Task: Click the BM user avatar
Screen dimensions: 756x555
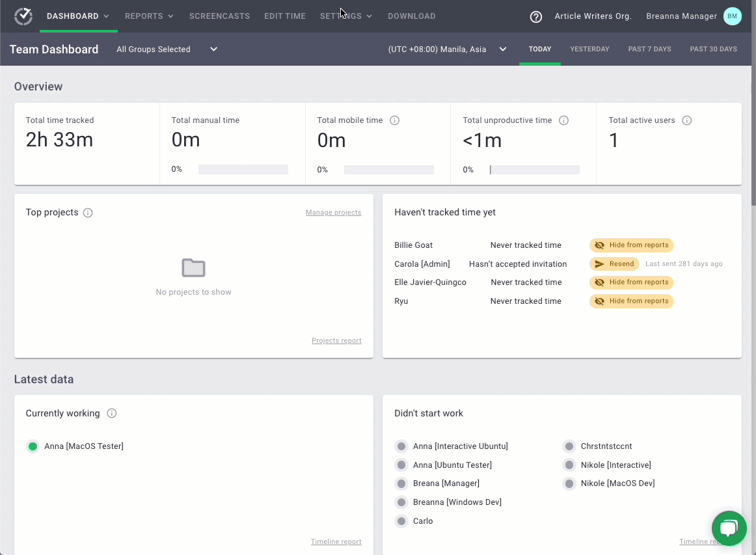Action: 732,16
